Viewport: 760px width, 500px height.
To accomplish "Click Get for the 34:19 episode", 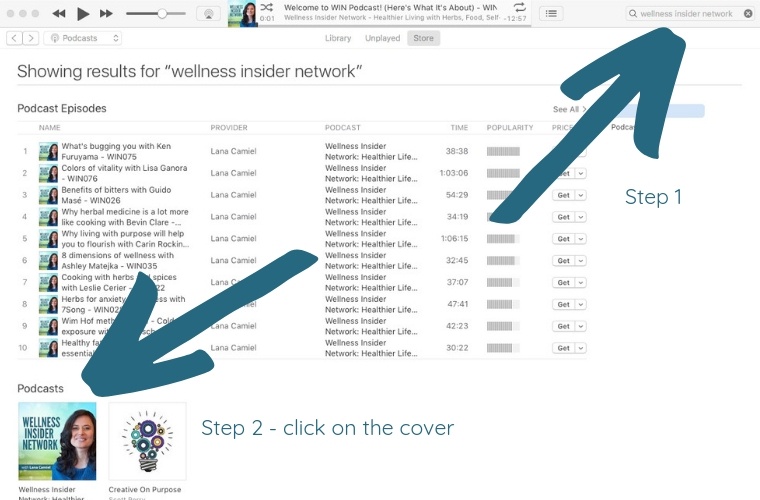I will (563, 217).
